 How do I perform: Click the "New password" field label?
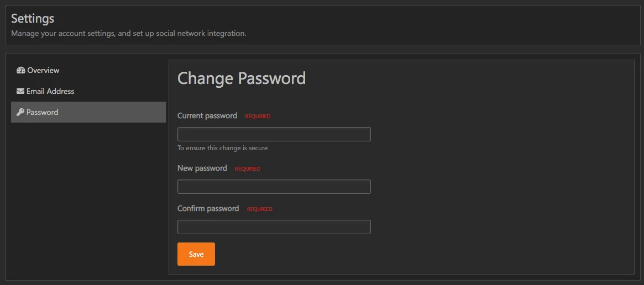202,168
